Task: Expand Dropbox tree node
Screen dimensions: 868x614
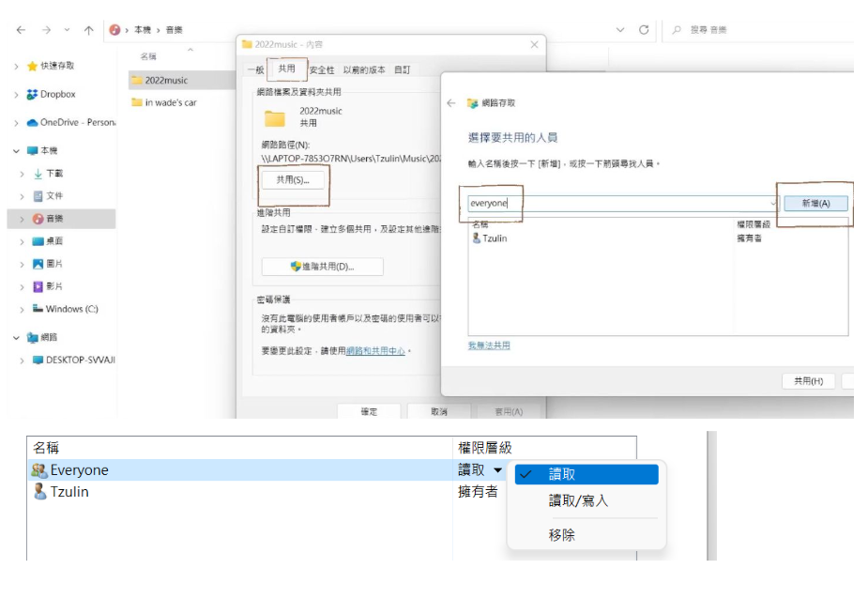Action: tap(16, 95)
